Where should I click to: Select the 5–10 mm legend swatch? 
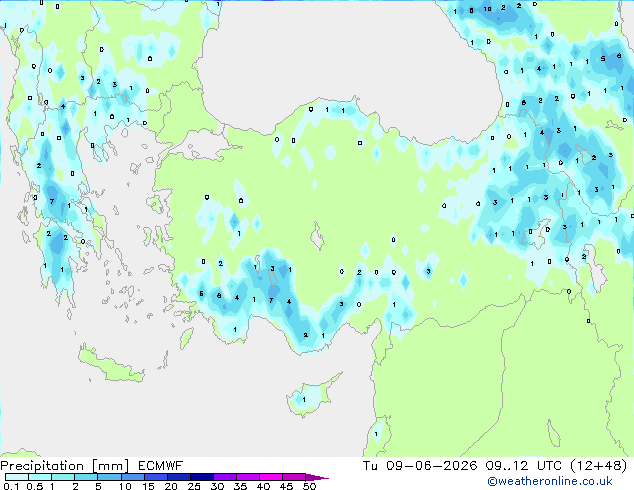coord(109,477)
